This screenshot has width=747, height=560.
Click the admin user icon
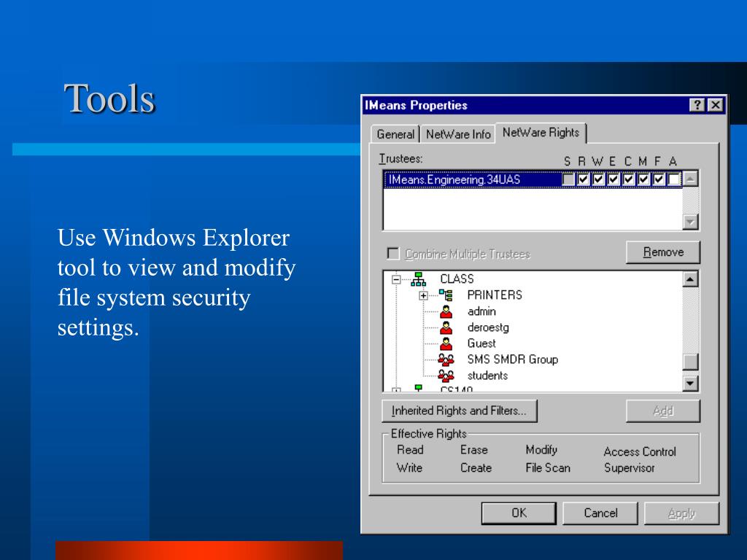coord(446,311)
